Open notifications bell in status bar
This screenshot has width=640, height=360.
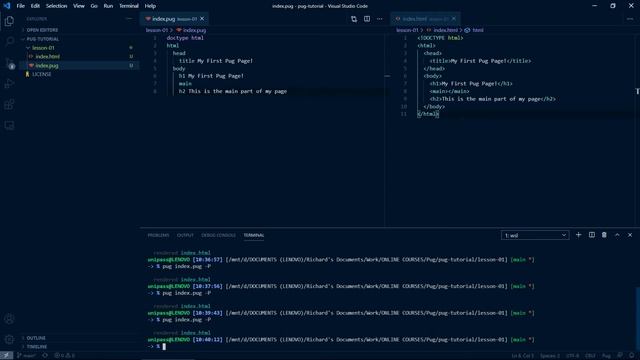pos(631,356)
